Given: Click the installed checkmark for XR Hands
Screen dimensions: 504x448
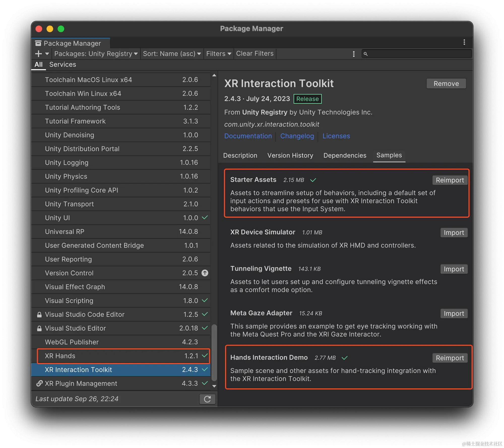Looking at the screenshot, I should [205, 355].
